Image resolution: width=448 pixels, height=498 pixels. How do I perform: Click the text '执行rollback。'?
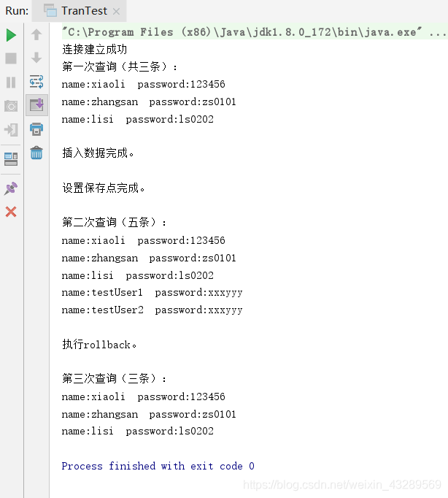click(99, 344)
